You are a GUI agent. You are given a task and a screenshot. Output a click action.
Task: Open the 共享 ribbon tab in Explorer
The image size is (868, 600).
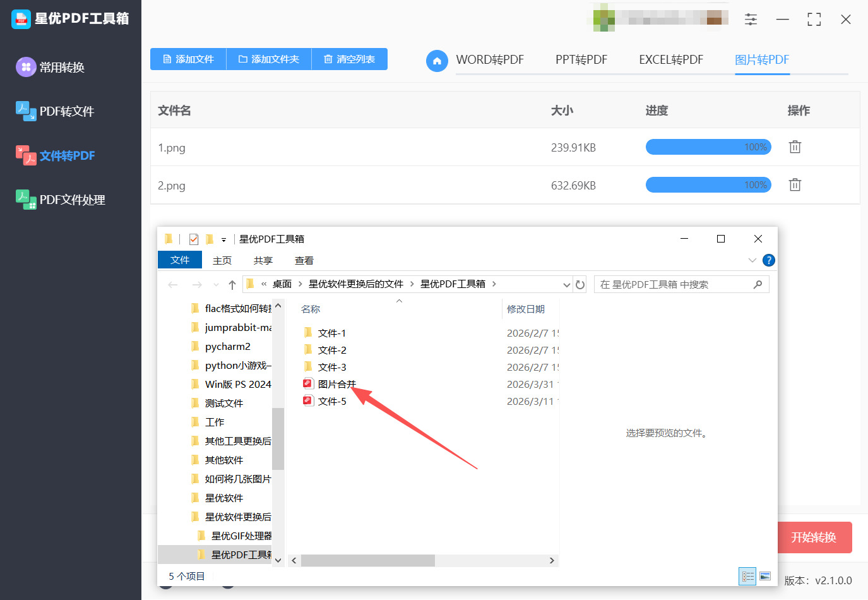pyautogui.click(x=263, y=260)
